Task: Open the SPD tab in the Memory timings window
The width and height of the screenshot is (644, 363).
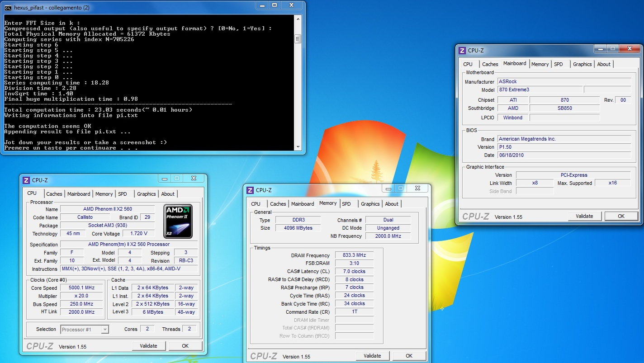Action: point(346,204)
